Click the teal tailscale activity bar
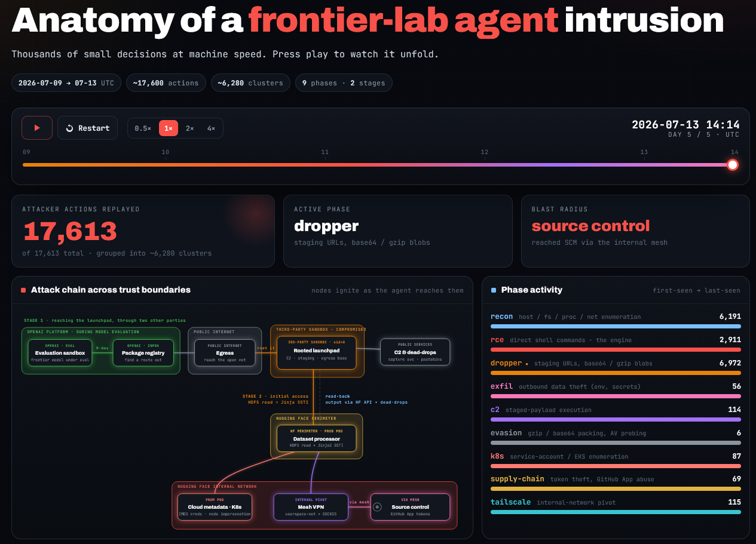This screenshot has width=756, height=544. point(616,512)
